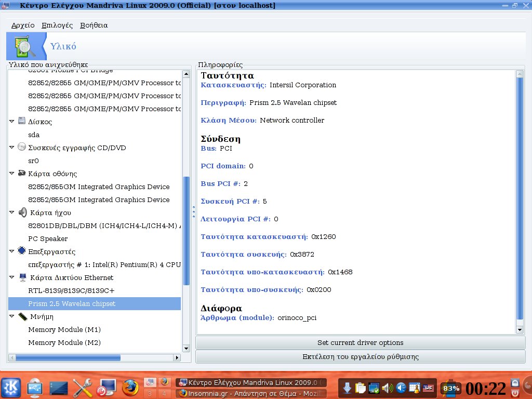Click hardware tree scroll down arrow

coord(187,349)
